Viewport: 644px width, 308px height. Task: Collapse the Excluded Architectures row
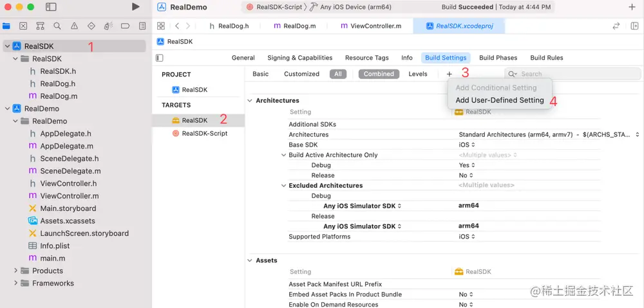tap(283, 185)
